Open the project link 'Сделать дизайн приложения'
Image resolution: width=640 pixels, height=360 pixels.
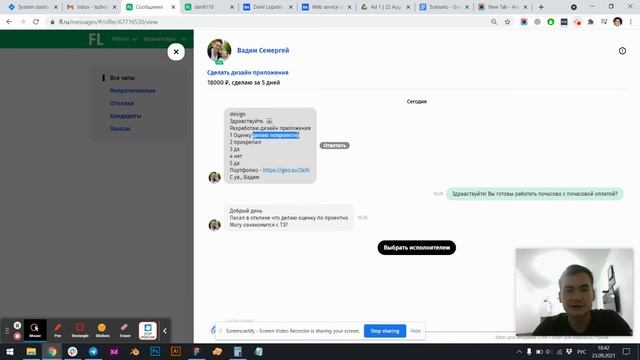[247, 72]
